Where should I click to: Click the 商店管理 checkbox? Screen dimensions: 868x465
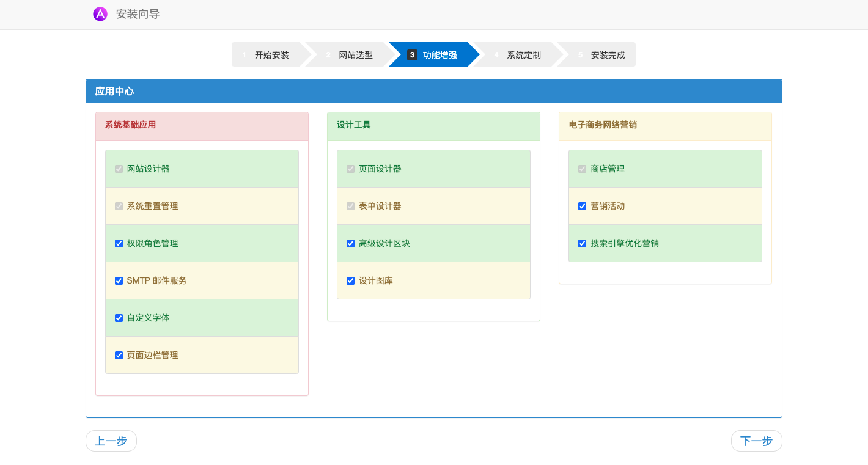click(x=583, y=169)
